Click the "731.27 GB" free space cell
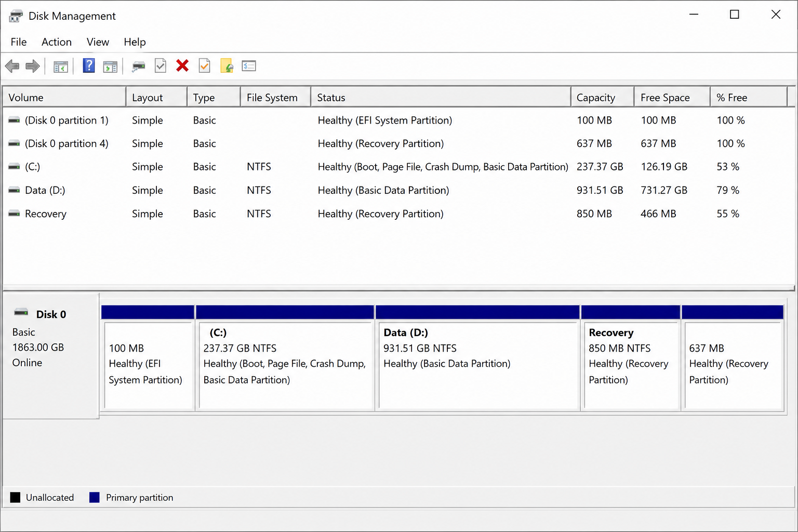The height and width of the screenshot is (532, 798). pos(664,190)
